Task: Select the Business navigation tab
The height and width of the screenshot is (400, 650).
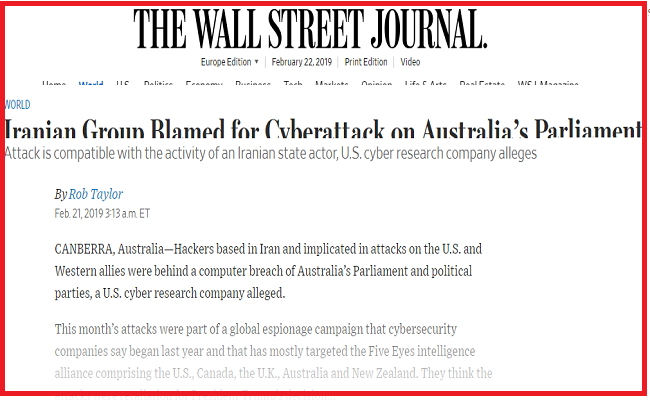Action: pyautogui.click(x=253, y=83)
